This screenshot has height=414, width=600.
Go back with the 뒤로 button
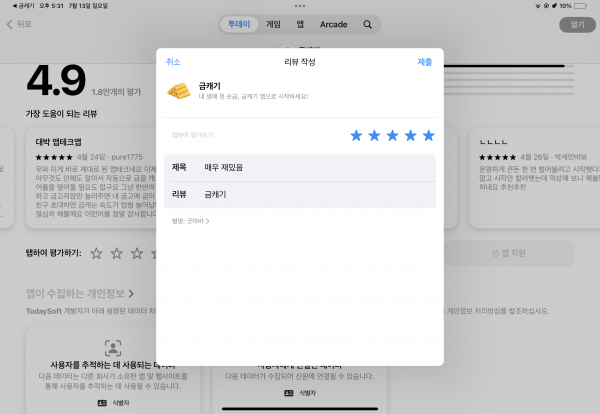19,24
